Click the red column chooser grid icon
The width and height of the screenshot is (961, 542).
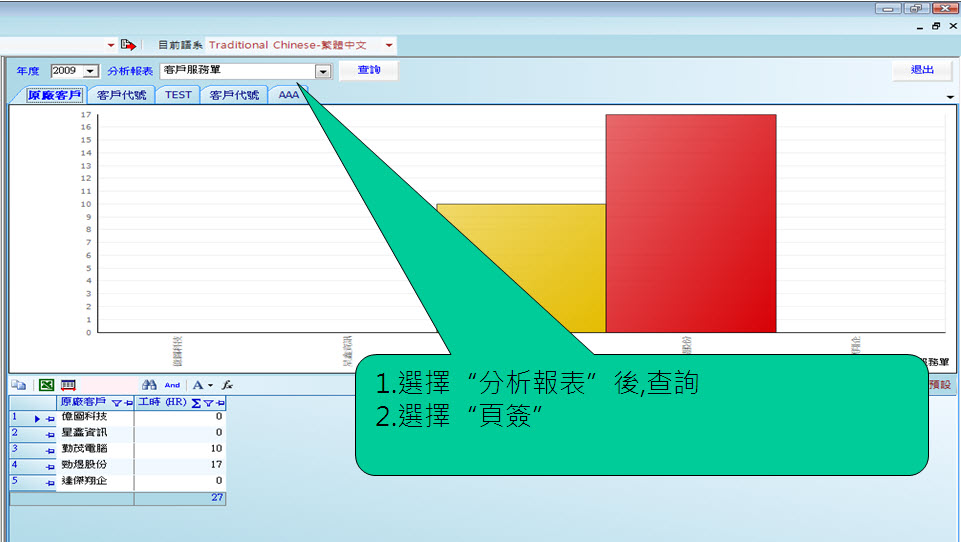68,384
